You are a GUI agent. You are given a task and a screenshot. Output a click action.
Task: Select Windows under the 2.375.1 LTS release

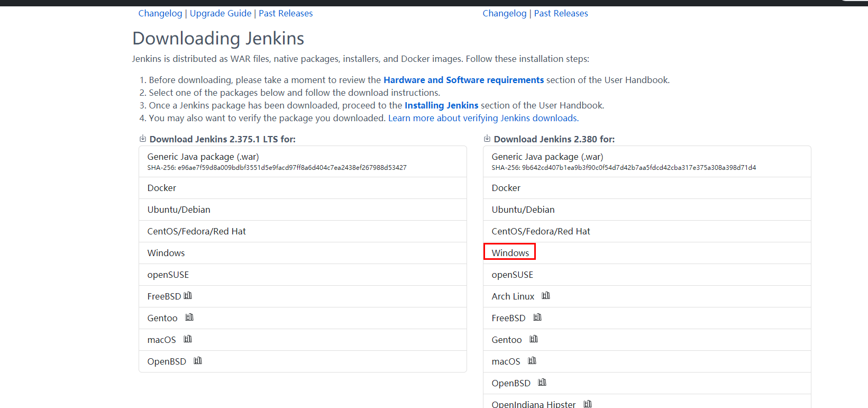tap(303, 253)
